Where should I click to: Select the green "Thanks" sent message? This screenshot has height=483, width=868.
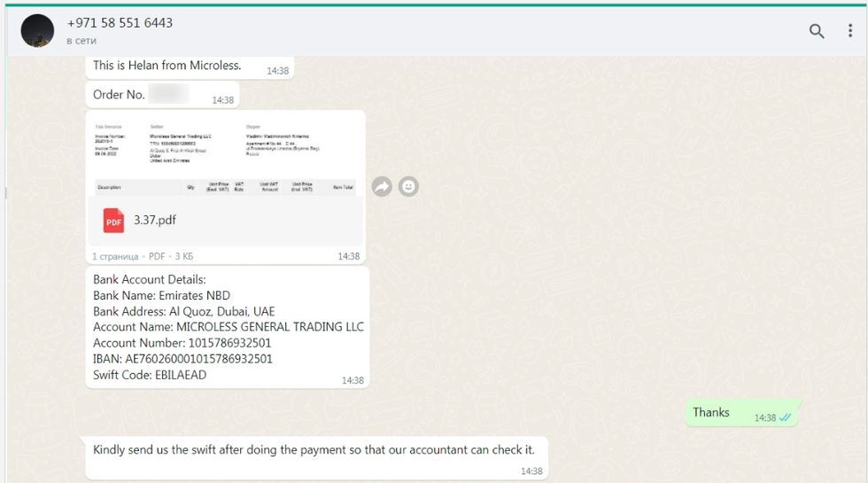click(x=711, y=412)
